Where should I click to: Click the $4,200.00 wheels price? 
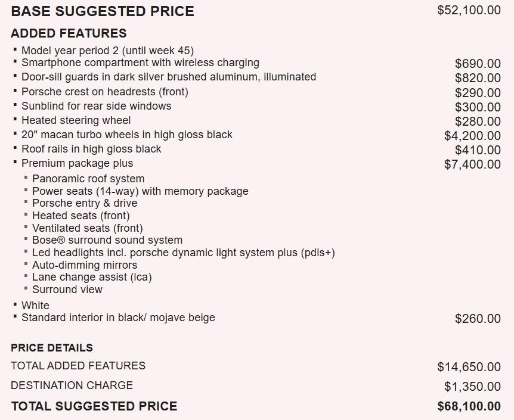pos(472,136)
